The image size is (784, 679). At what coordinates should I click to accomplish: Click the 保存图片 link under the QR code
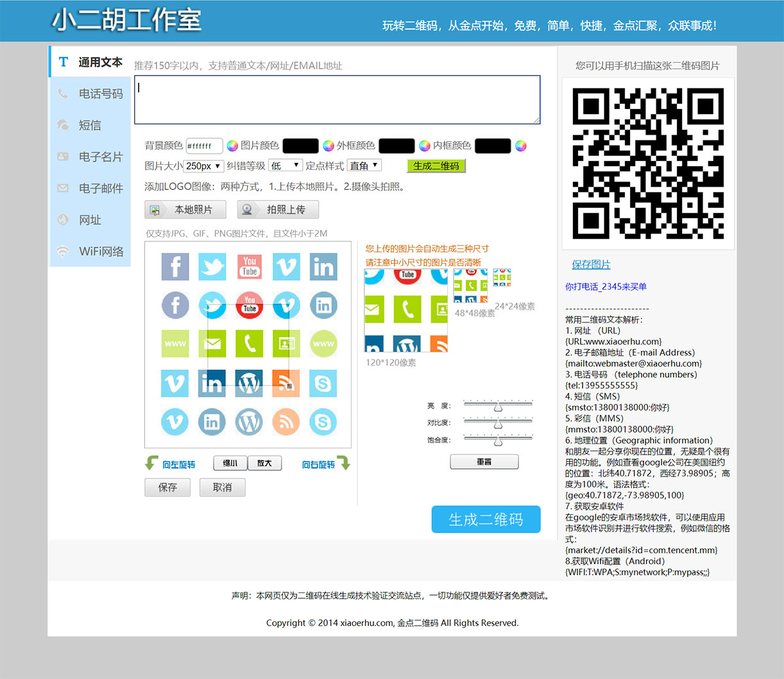click(591, 264)
